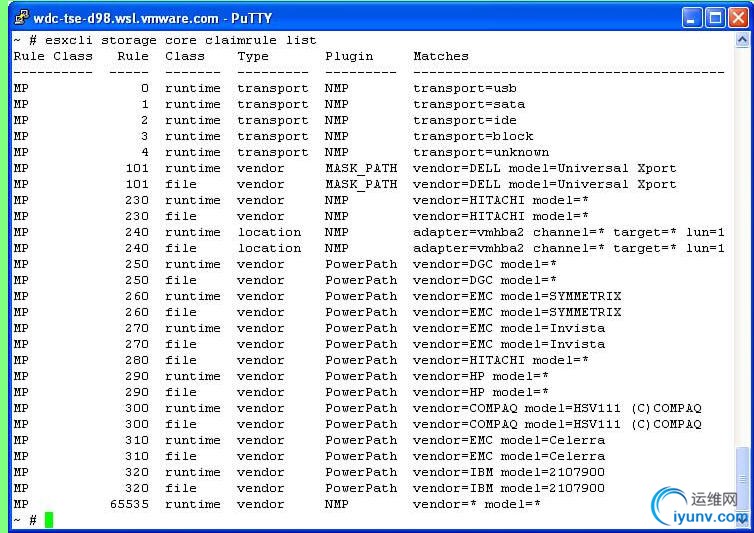Open the PuTTY system menu icon
The height and width of the screenshot is (533, 754).
(21, 18)
